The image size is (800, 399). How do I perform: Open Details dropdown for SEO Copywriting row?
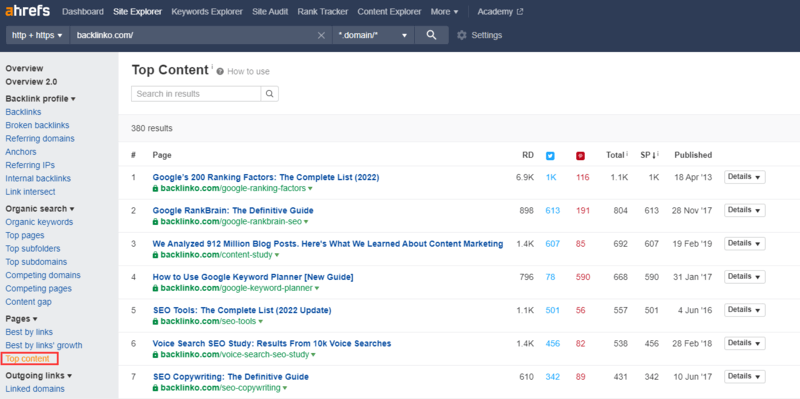pos(744,377)
